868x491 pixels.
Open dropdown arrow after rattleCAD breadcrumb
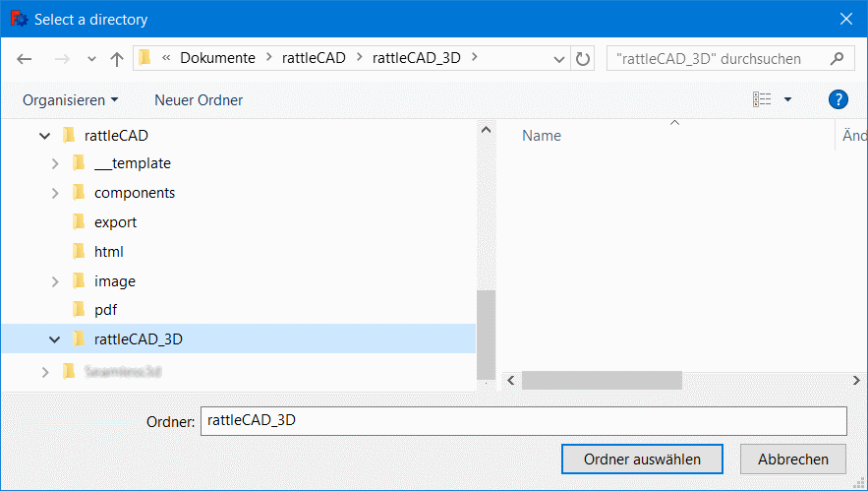coord(359,58)
